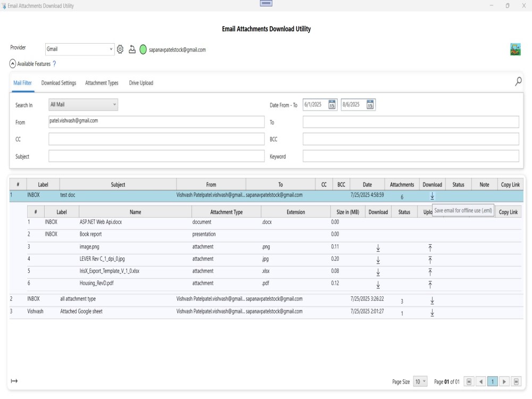Image resolution: width=532 pixels, height=399 pixels.
Task: Click the account login icon beside gear
Action: 132,49
